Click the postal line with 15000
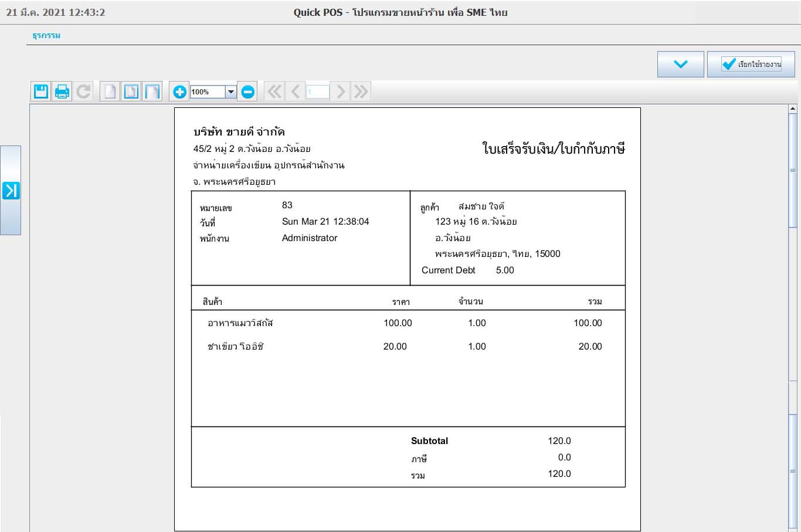Viewport: 801px width, 532px height. pos(497,254)
